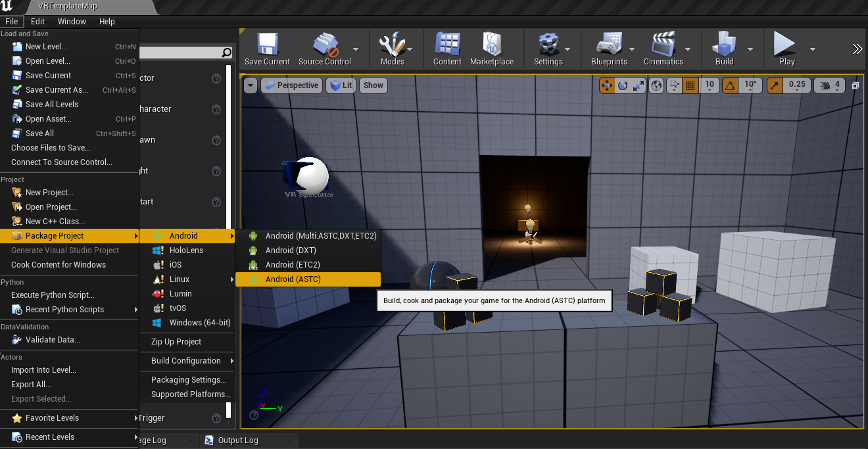The width and height of the screenshot is (868, 449).
Task: Toggle surface snapping icon
Action: (675, 85)
